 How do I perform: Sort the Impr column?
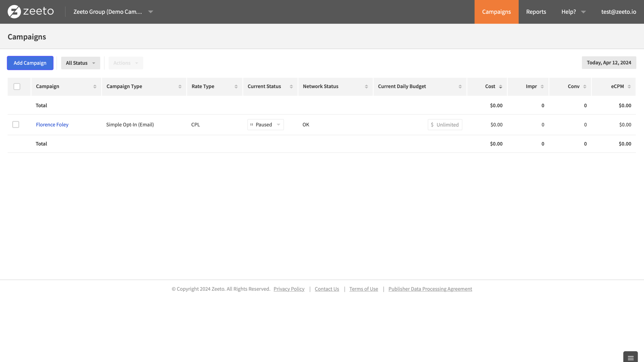pos(542,86)
